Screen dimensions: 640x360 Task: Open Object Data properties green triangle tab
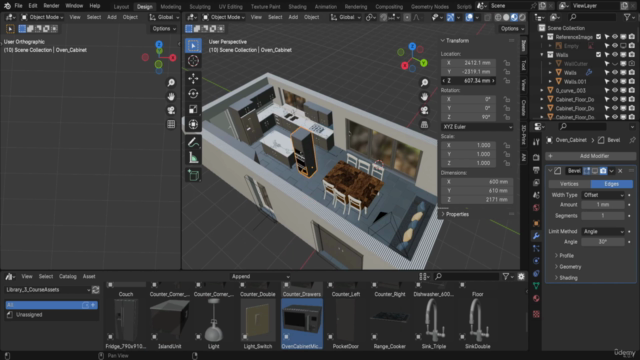point(536,286)
